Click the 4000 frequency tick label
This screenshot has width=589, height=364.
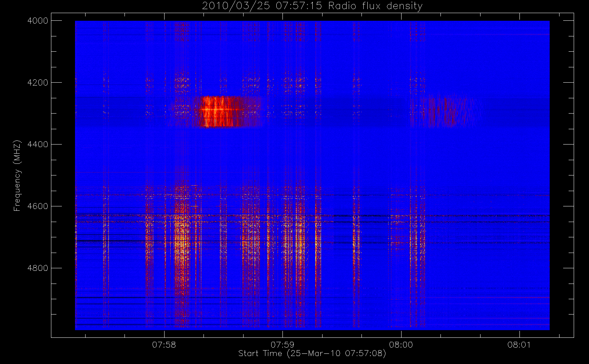pyautogui.click(x=38, y=21)
